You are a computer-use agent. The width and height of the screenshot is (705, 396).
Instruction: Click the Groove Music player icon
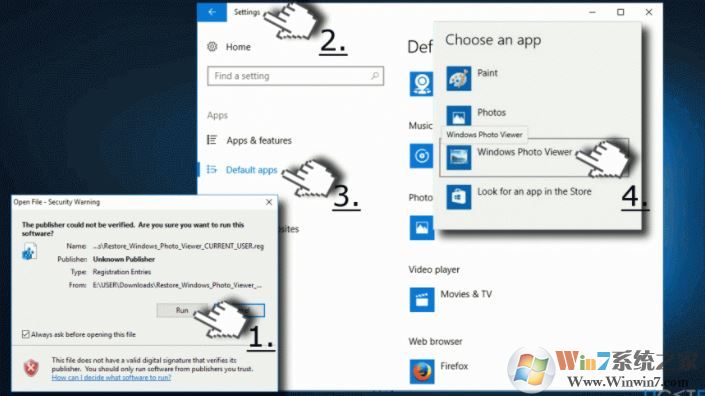point(421,156)
